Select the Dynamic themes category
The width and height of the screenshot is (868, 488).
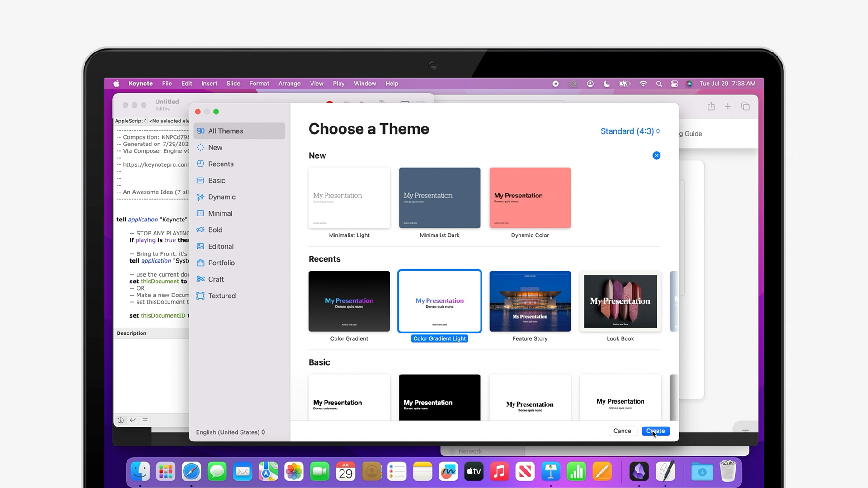222,197
